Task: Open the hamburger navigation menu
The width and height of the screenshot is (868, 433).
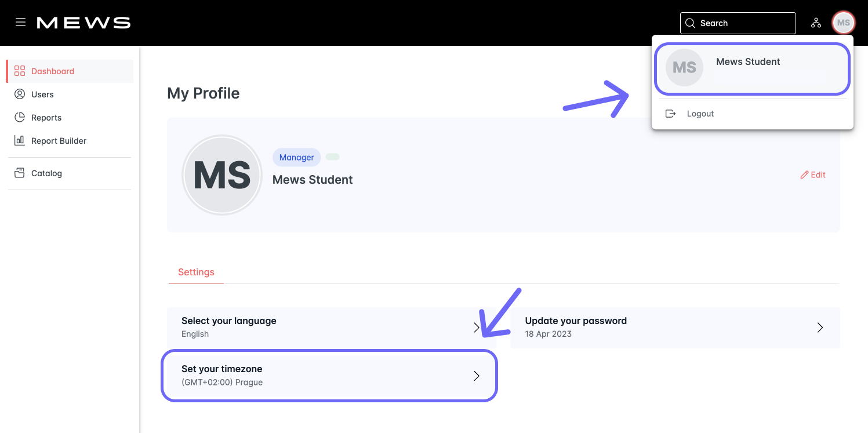Action: [20, 22]
